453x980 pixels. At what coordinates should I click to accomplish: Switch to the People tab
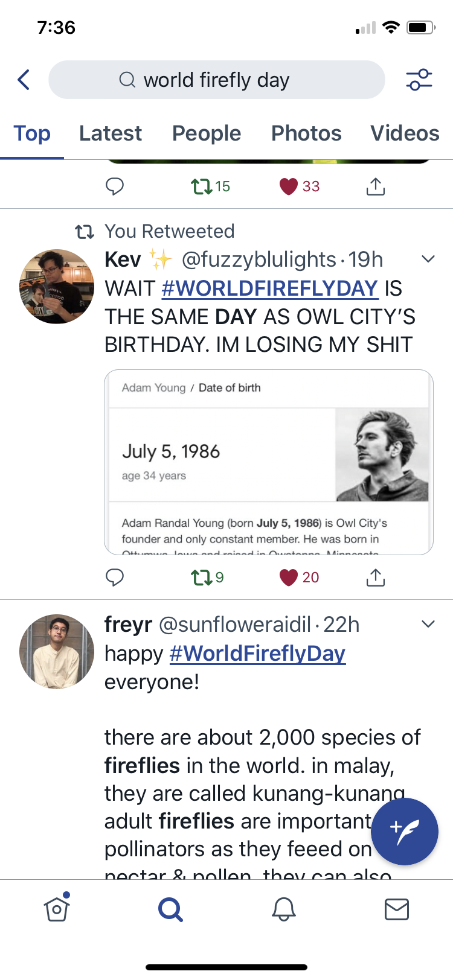207,133
